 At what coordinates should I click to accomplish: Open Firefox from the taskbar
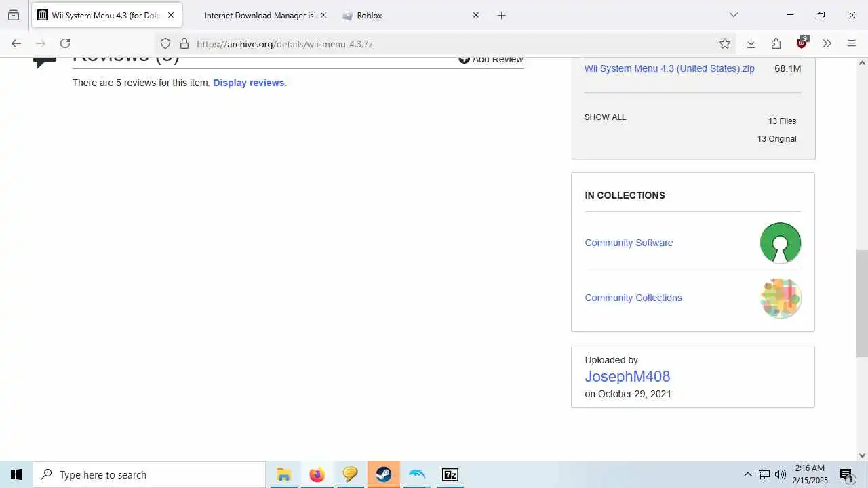317,474
